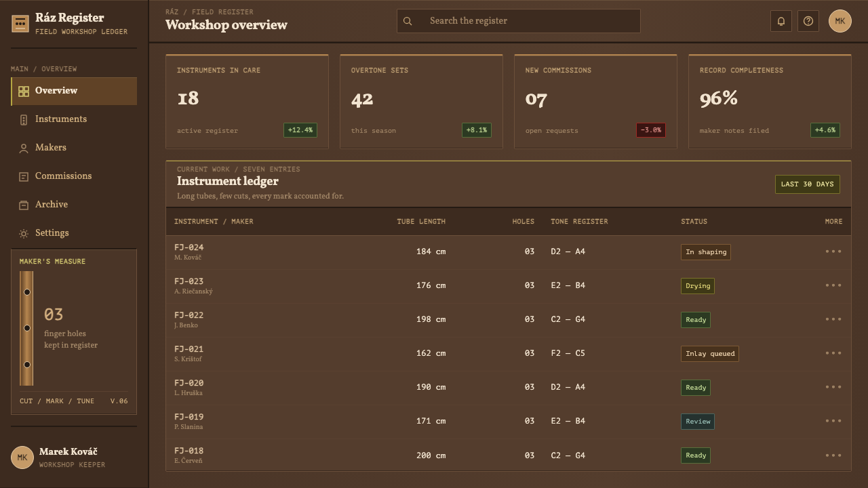The image size is (868, 488).
Task: Open the Last 30 Days range selector
Action: 807,184
